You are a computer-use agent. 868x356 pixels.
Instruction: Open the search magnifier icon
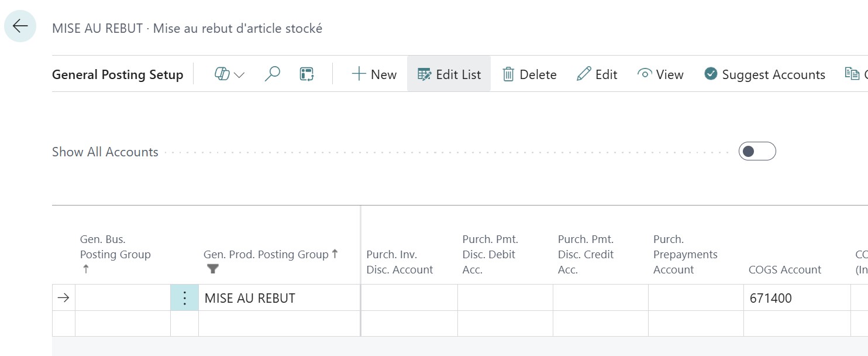click(x=271, y=74)
